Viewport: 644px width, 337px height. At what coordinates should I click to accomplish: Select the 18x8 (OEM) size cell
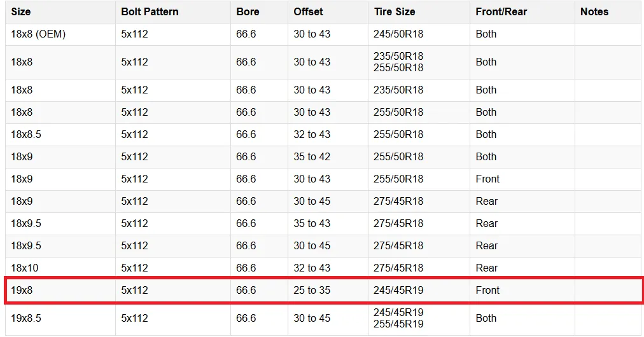(38, 34)
